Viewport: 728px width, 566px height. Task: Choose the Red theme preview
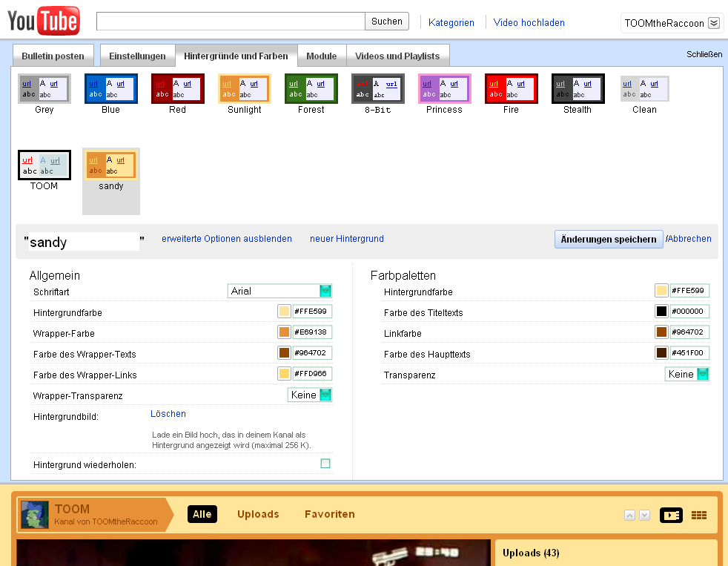(x=178, y=88)
